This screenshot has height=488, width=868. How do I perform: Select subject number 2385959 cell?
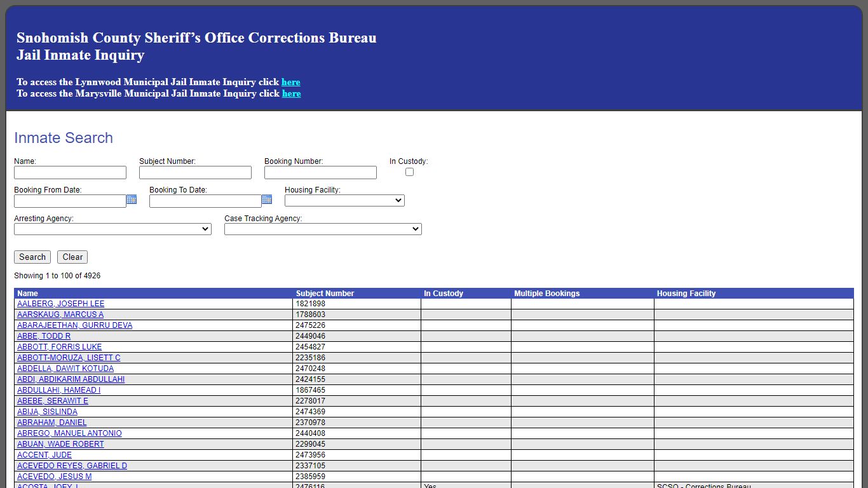coord(356,477)
